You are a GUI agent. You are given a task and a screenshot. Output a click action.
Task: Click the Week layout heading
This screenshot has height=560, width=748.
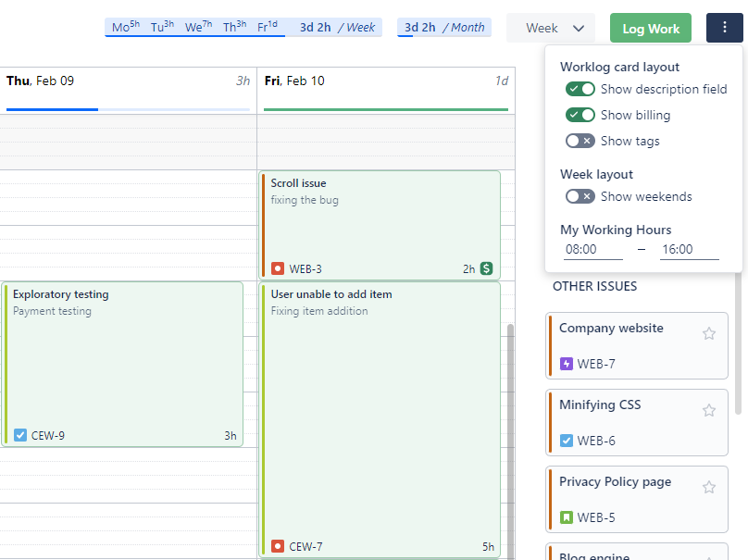596,174
